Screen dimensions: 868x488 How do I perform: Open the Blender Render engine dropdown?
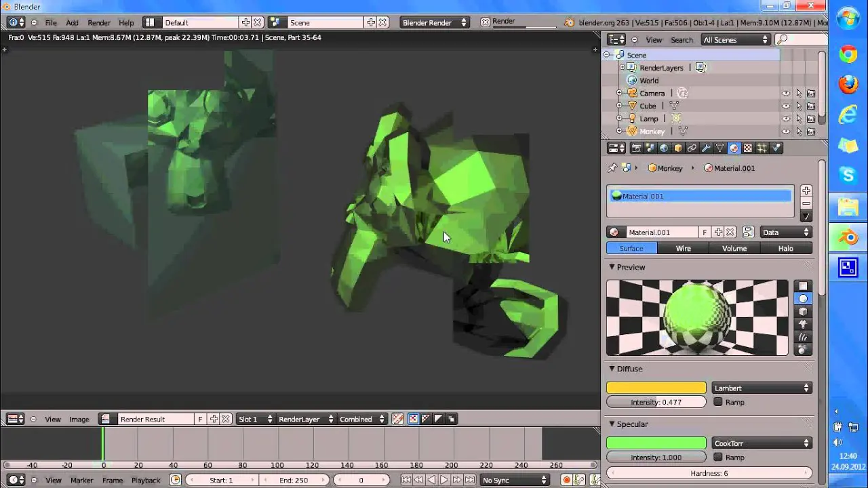click(434, 22)
